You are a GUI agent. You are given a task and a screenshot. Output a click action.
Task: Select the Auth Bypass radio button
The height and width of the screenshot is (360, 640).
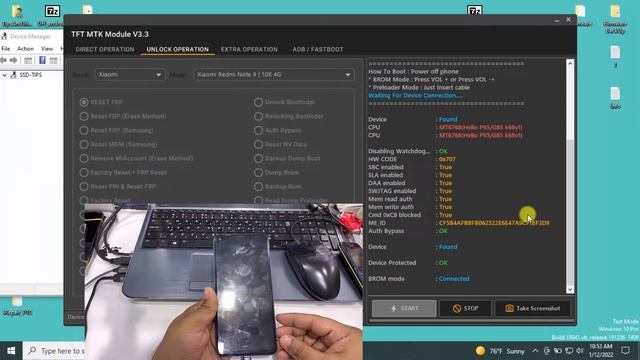(258, 130)
